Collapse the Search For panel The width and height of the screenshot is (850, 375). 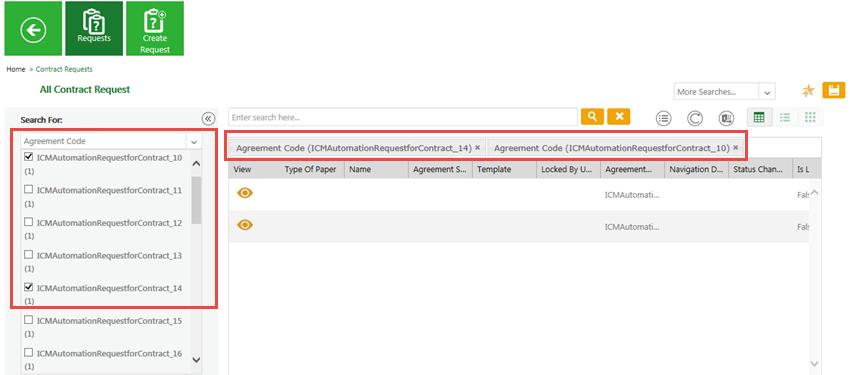pos(208,119)
